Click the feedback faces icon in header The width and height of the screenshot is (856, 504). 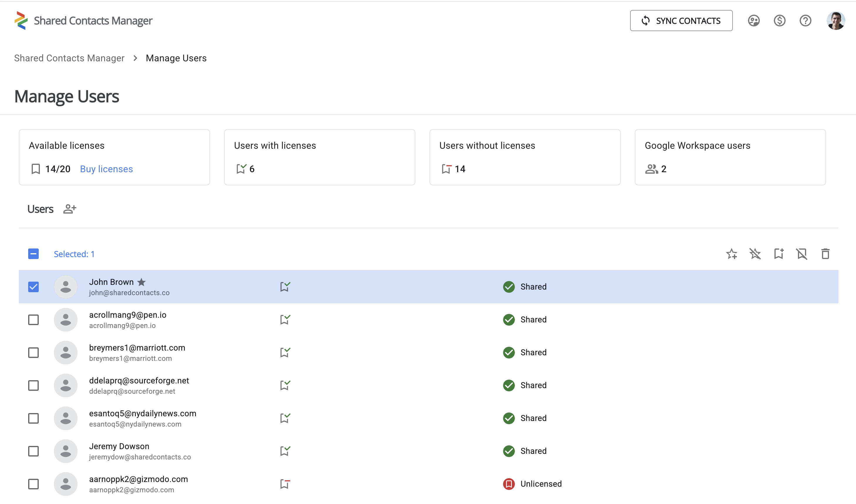[754, 21]
